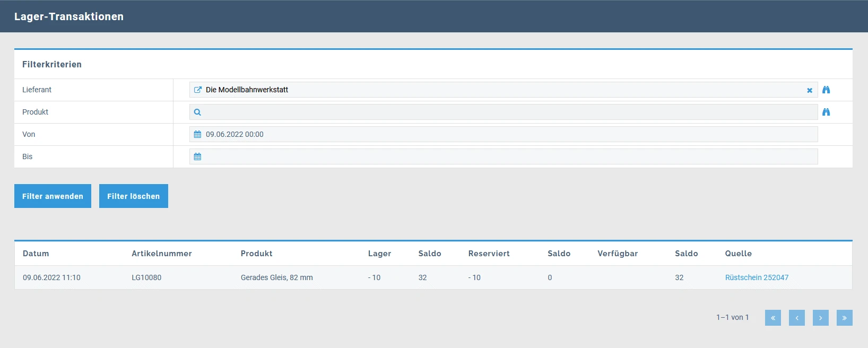Go to first page of results
This screenshot has height=348, width=868.
(773, 318)
